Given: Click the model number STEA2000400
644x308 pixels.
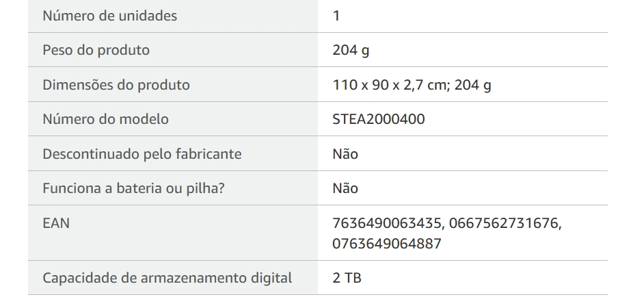Looking at the screenshot, I should [x=379, y=119].
